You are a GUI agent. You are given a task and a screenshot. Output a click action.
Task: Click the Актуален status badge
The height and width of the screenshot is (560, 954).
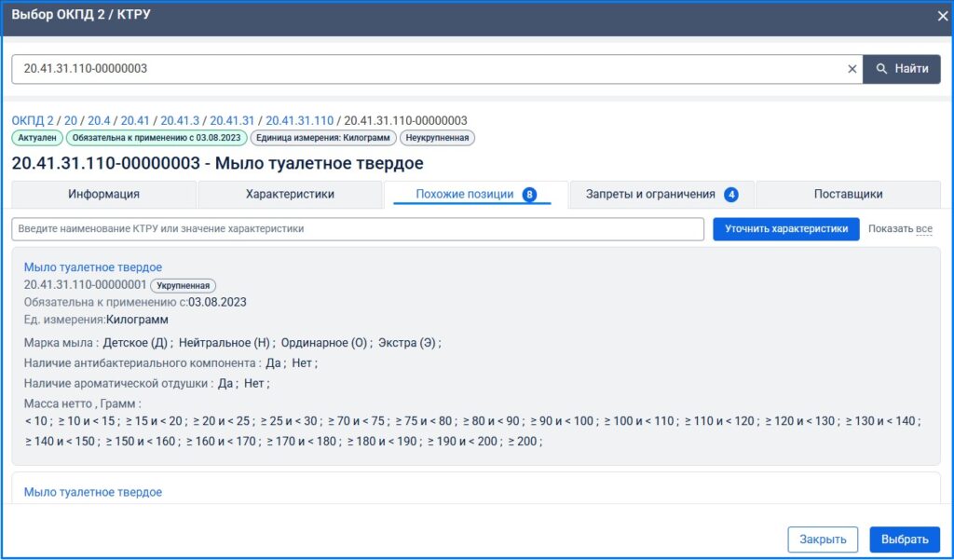pyautogui.click(x=37, y=138)
